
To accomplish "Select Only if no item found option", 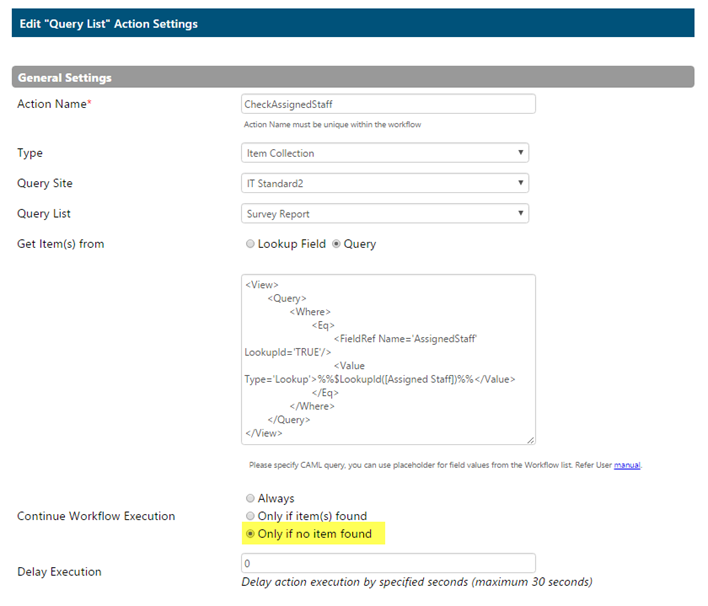I will 250,534.
